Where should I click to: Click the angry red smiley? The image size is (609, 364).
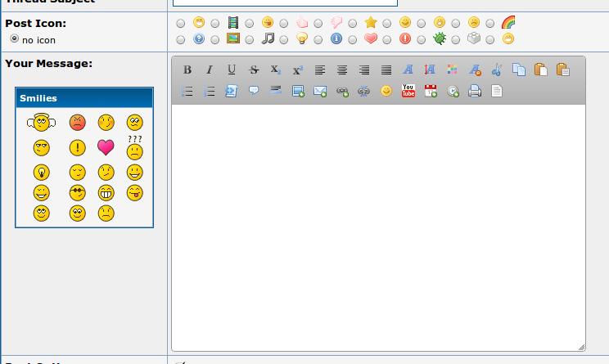coord(78,123)
